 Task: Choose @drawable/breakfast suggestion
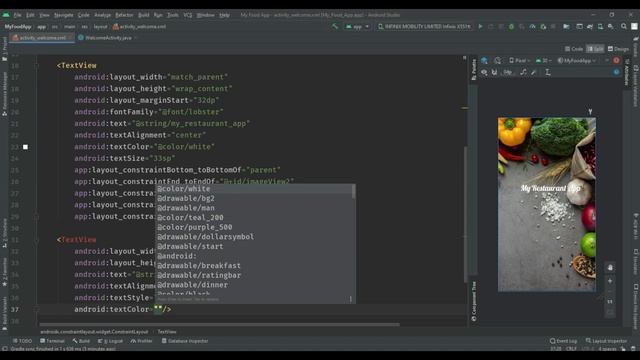tap(254, 266)
